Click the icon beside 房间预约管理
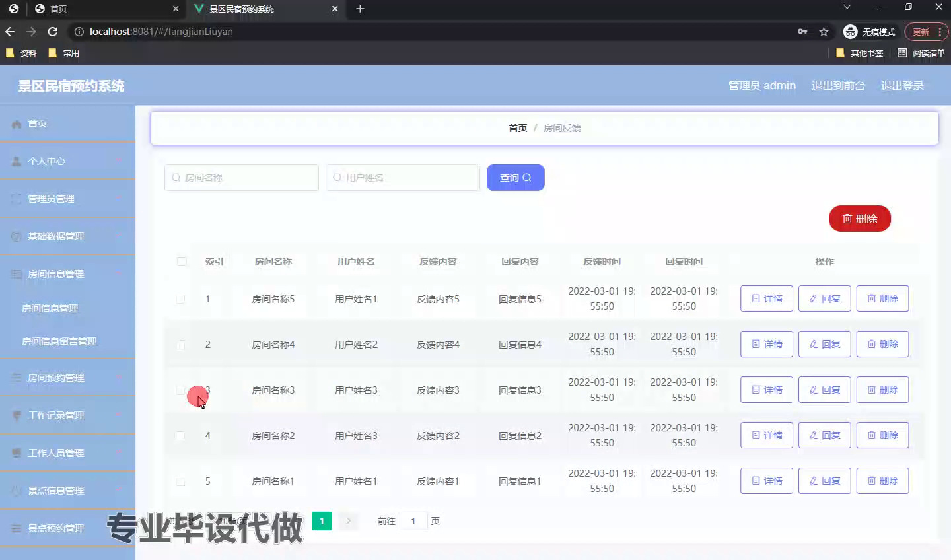Viewport: 951px width, 560px height. 17,378
